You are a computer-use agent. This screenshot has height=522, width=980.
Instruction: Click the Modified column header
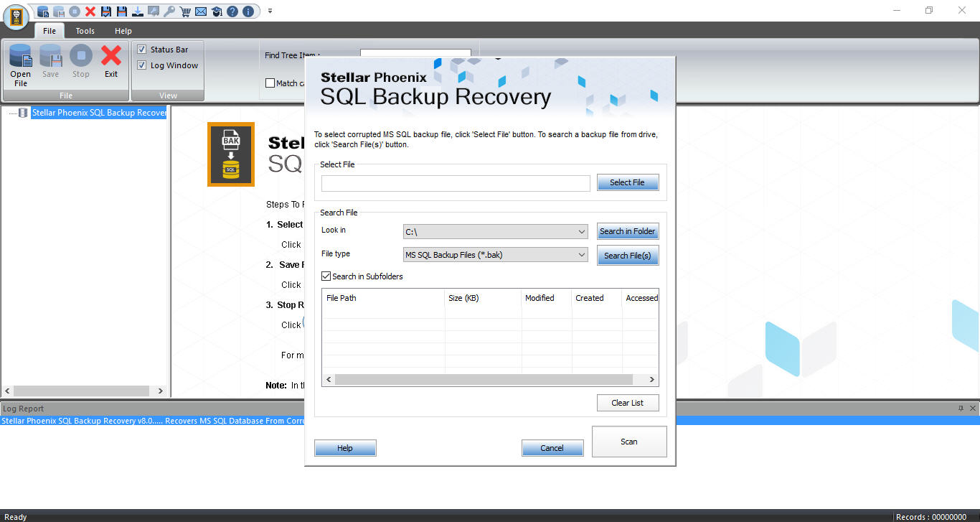(547, 298)
